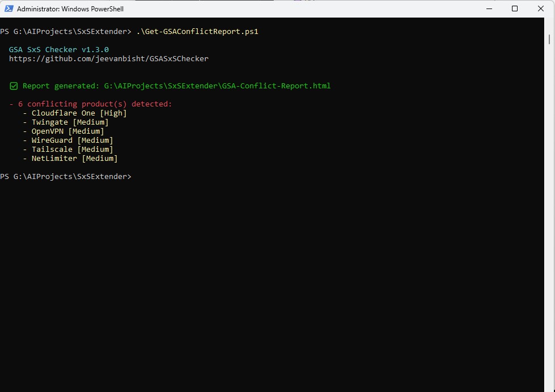Click the first PS prompt at top
This screenshot has width=555, height=392.
pyautogui.click(x=66, y=32)
